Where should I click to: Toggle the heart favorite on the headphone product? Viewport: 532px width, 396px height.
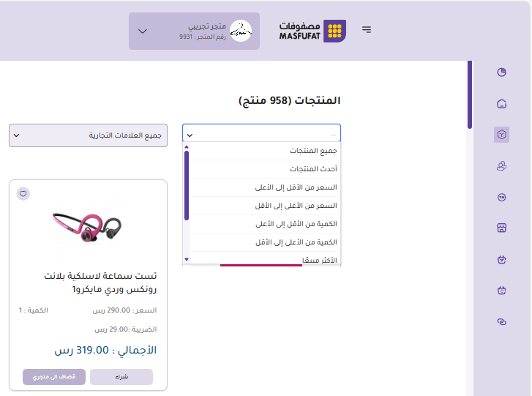[x=23, y=194]
